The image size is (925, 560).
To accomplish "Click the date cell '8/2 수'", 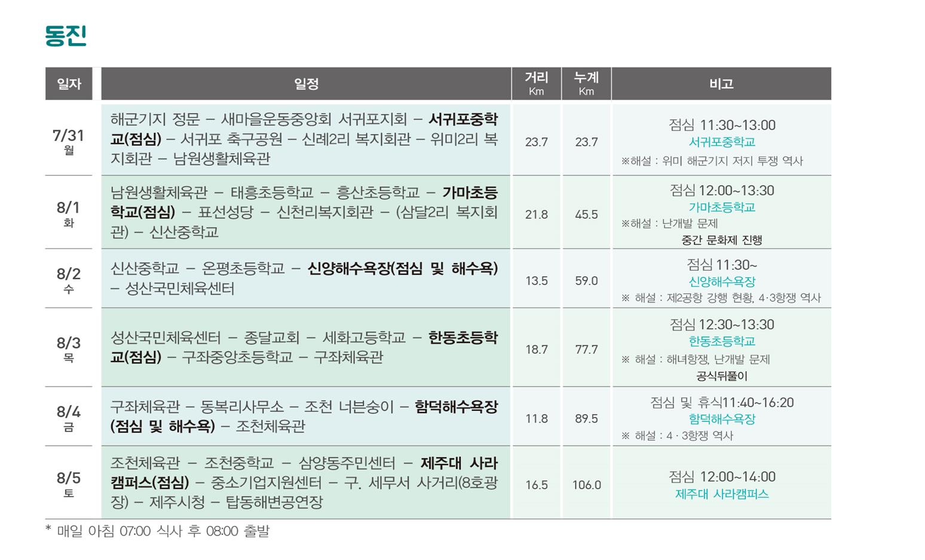I will click(69, 280).
